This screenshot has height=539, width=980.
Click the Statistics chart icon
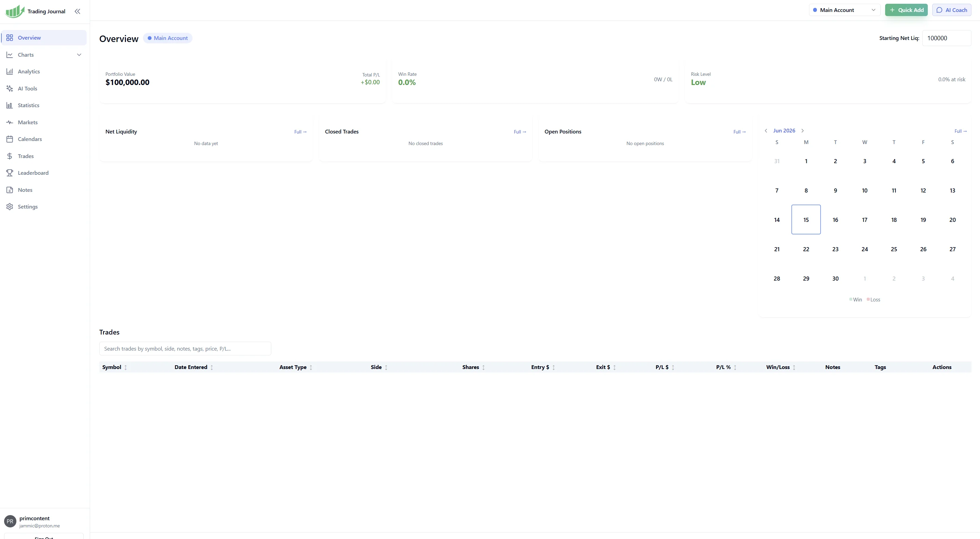click(x=10, y=105)
